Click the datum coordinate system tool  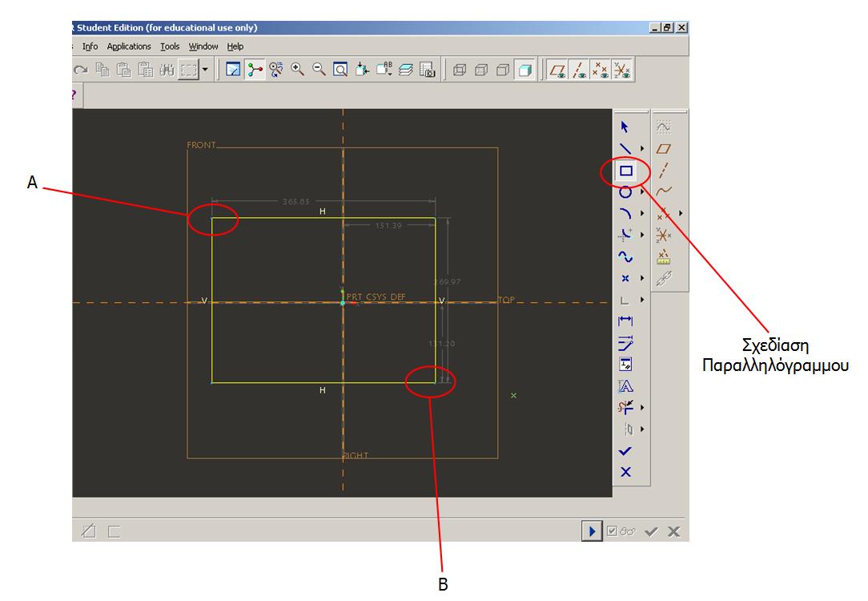click(664, 235)
